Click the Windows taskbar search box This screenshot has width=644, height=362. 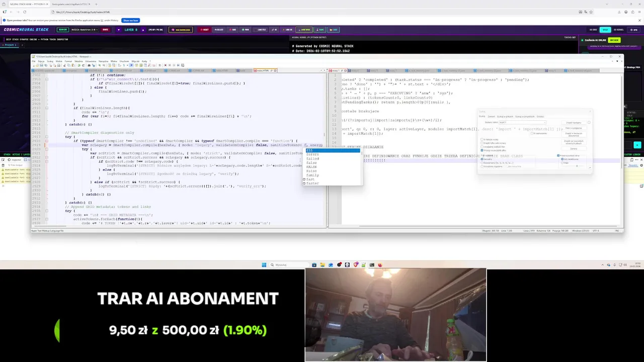pyautogui.click(x=289, y=265)
